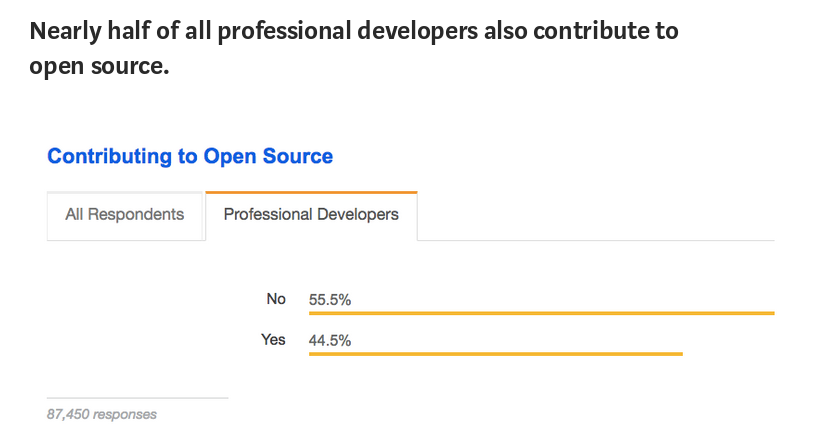The image size is (839, 447).
Task: Click the words open source. in the headline
Action: pyautogui.click(x=99, y=66)
